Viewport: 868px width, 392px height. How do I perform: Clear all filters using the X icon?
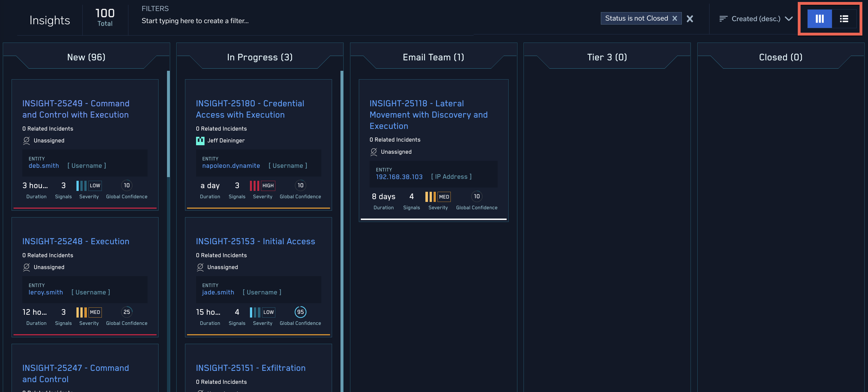pyautogui.click(x=690, y=19)
